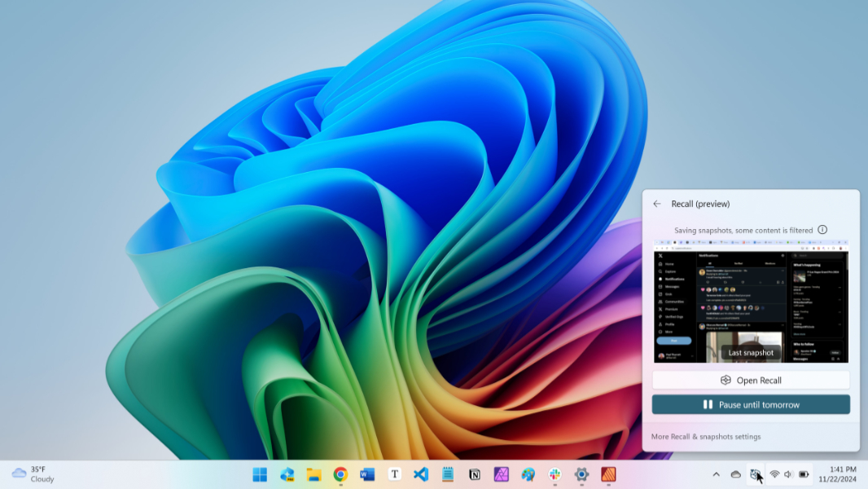Click the battery status tray icon
The width and height of the screenshot is (868, 489).
pyautogui.click(x=804, y=474)
